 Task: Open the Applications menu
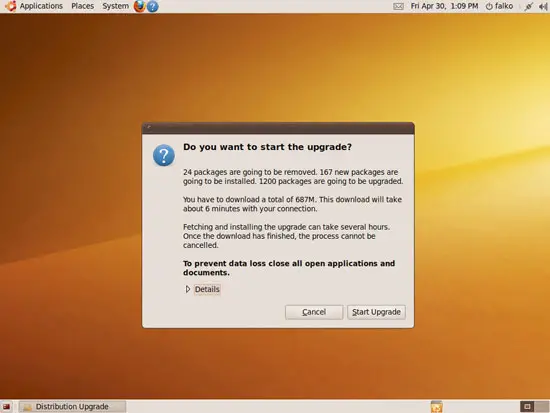tap(41, 6)
